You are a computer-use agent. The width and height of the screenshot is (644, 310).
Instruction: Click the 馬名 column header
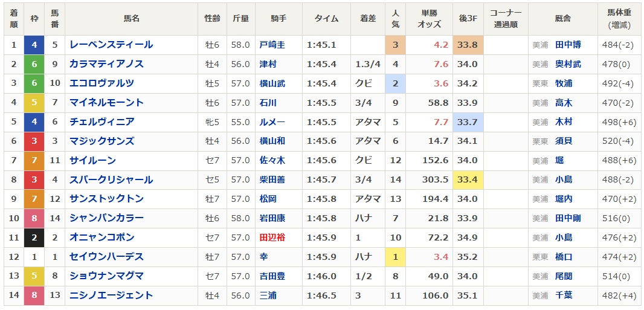[132, 19]
